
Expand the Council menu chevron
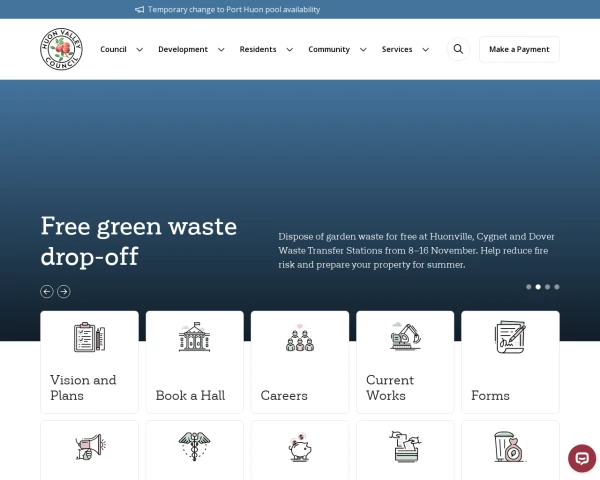(140, 50)
